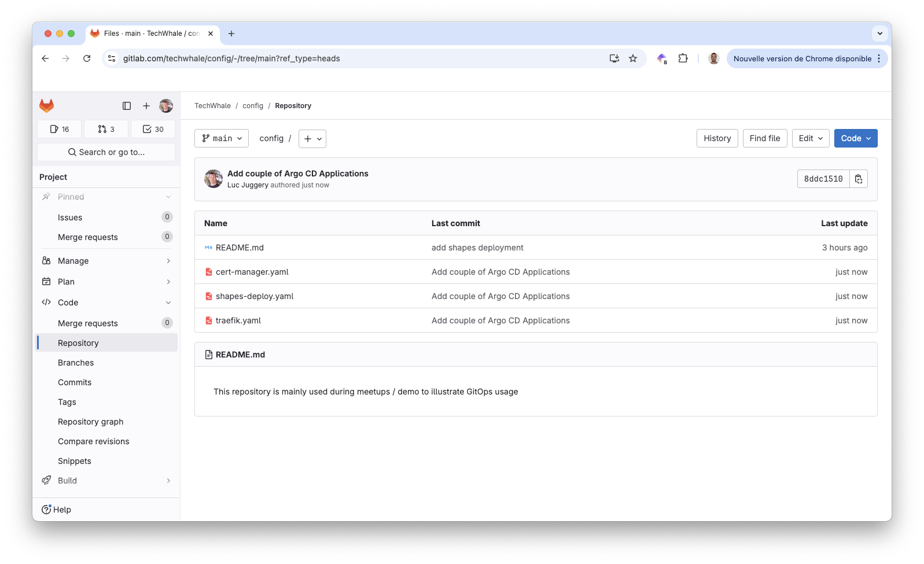This screenshot has width=924, height=564.
Task: Click the browser address bar URL
Action: click(x=231, y=58)
